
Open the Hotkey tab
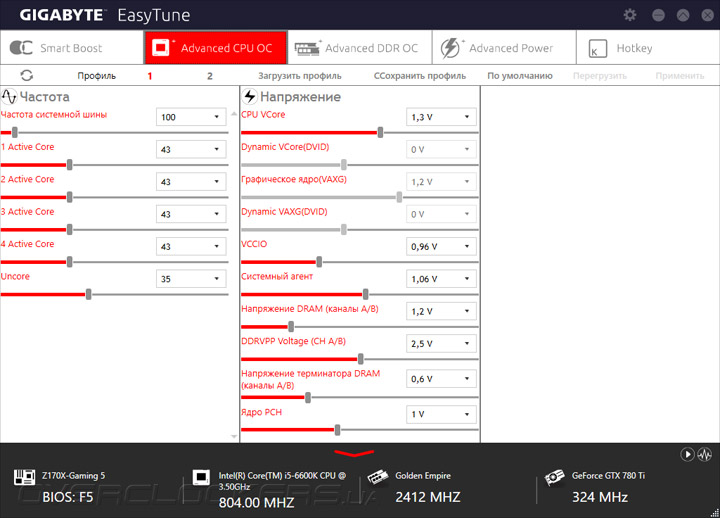pyautogui.click(x=648, y=48)
